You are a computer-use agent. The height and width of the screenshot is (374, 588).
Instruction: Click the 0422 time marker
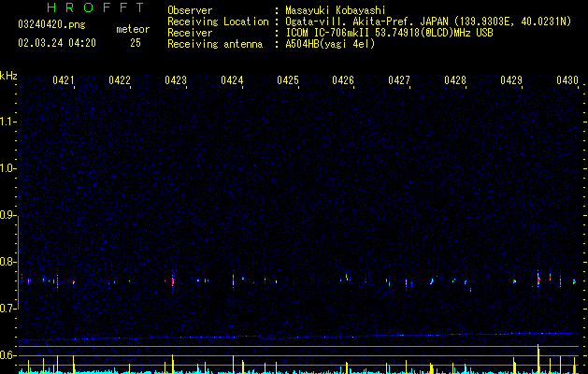(x=120, y=80)
